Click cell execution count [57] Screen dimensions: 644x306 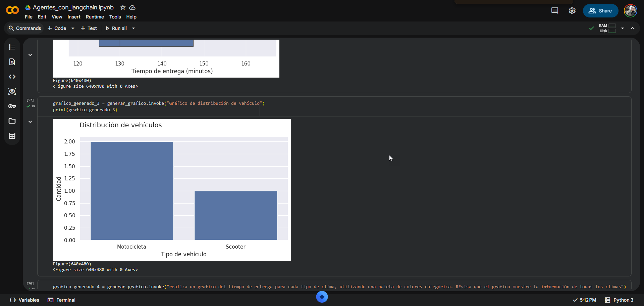30,100
